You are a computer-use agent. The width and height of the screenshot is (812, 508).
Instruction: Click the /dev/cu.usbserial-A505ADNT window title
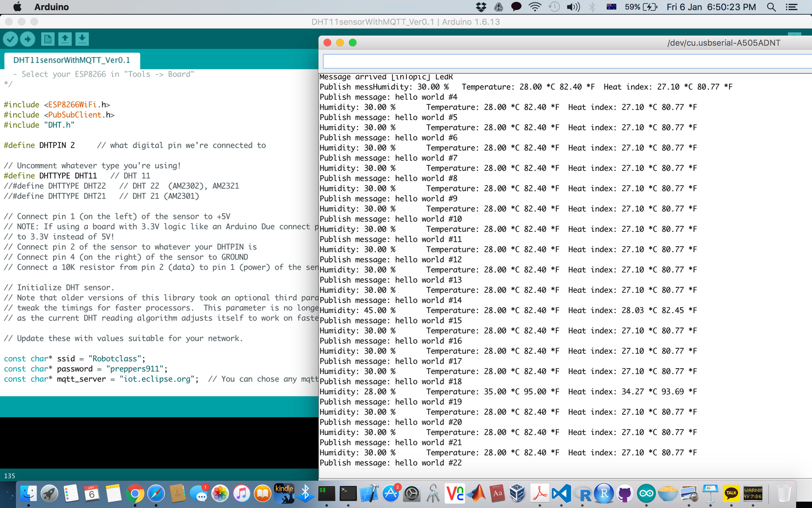[x=724, y=43]
